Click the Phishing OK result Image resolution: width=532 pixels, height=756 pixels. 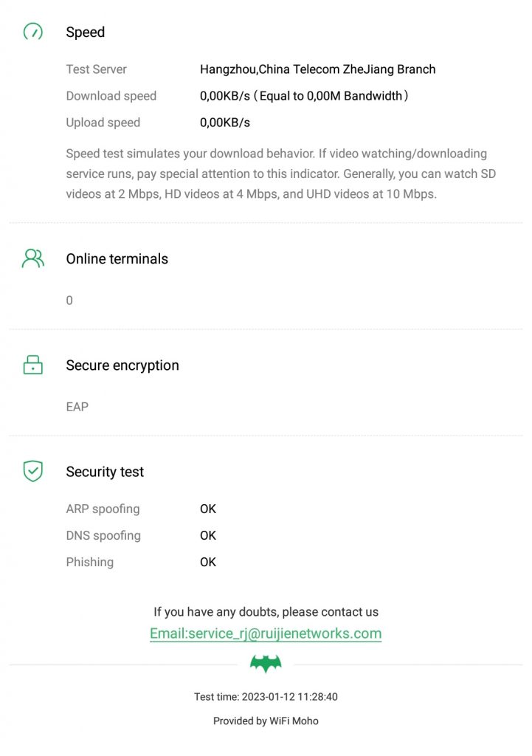click(208, 562)
